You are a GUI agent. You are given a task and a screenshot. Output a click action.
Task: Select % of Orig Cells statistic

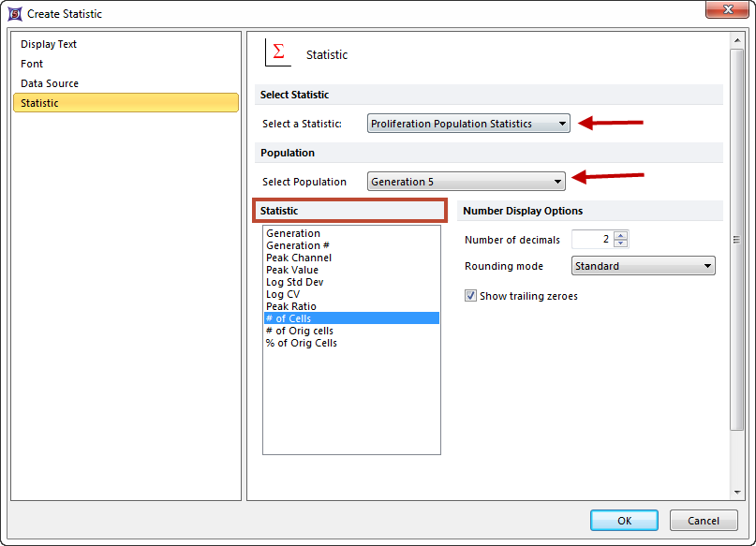pyautogui.click(x=351, y=343)
